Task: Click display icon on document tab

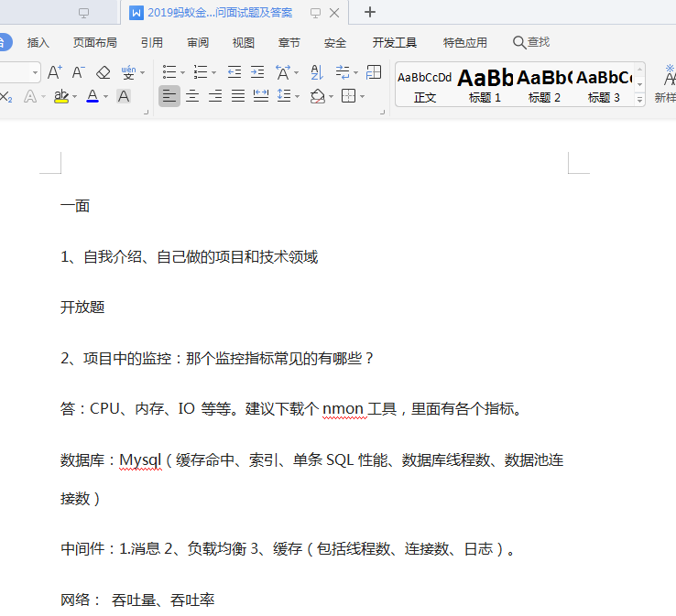Action: 315,13
